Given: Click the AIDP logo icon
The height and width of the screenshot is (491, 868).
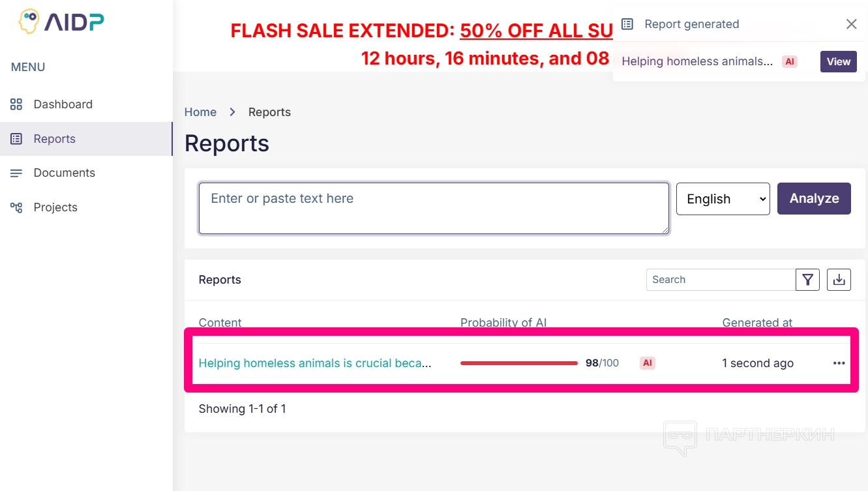Looking at the screenshot, I should (x=29, y=22).
